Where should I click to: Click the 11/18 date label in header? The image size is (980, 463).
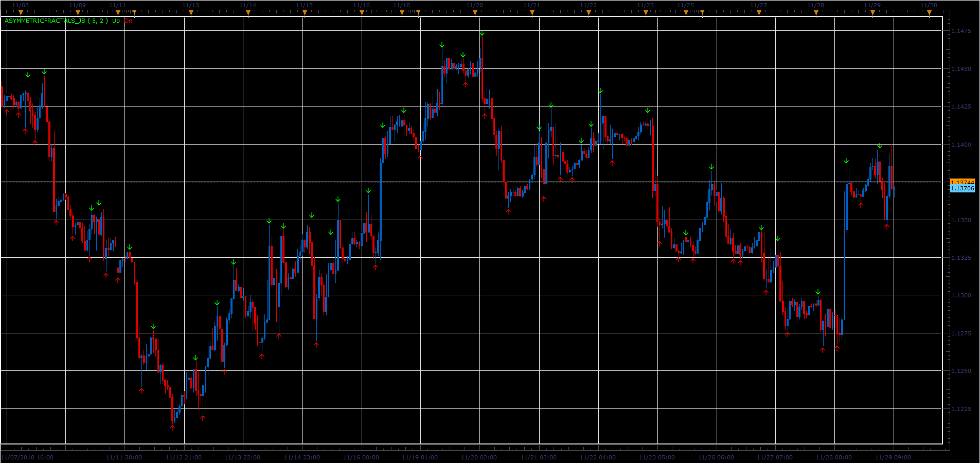pyautogui.click(x=401, y=5)
